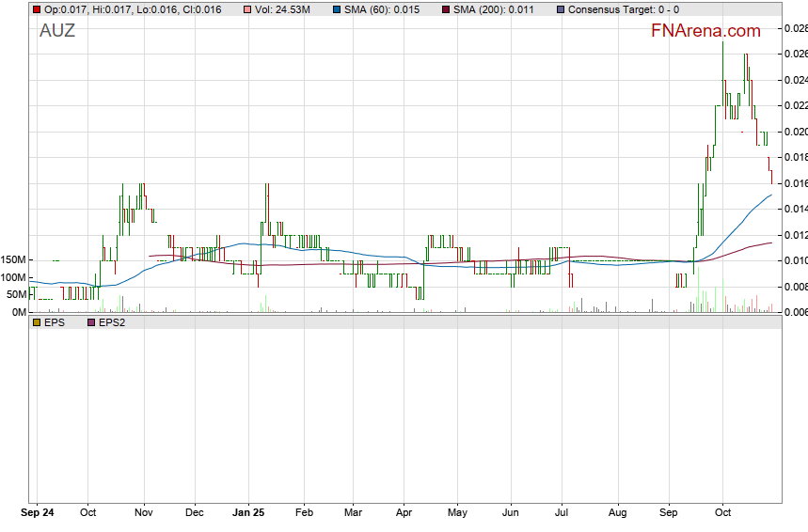Click the 'Jan 25' date axis label
The width and height of the screenshot is (808, 532).
(247, 513)
